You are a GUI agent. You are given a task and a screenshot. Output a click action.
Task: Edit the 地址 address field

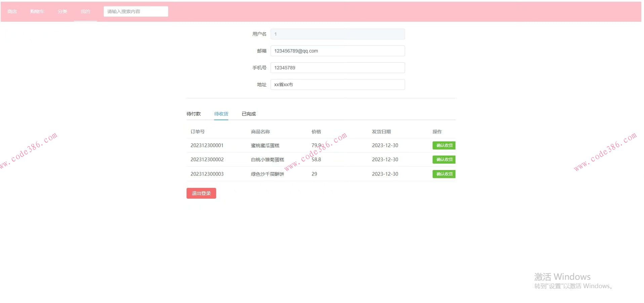click(337, 84)
